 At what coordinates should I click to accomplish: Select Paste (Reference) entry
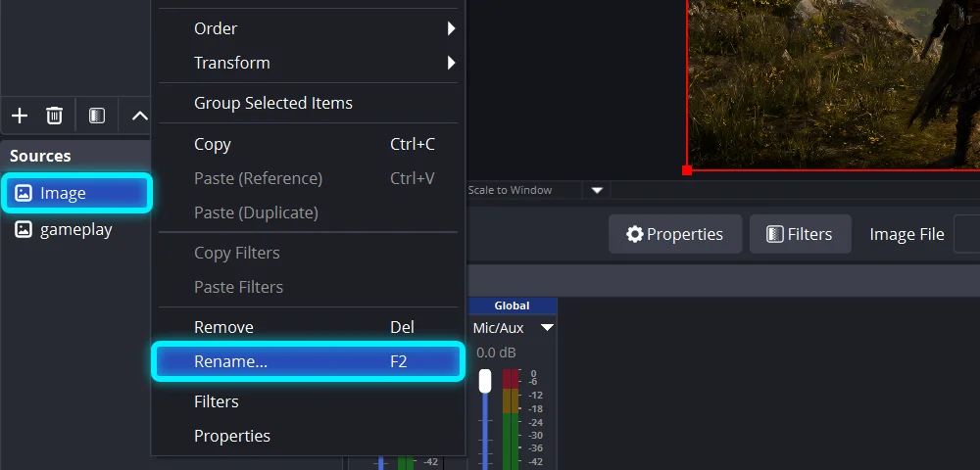pos(310,178)
